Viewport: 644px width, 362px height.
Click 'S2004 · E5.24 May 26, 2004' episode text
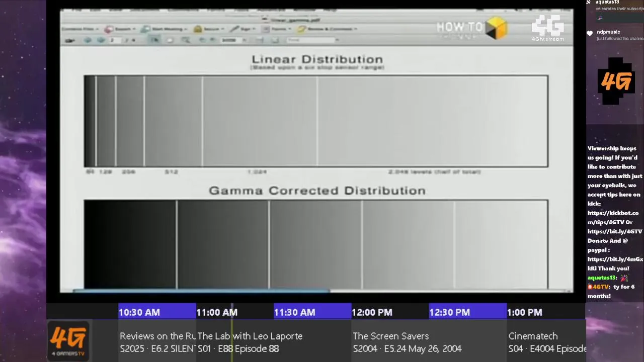[407, 348]
